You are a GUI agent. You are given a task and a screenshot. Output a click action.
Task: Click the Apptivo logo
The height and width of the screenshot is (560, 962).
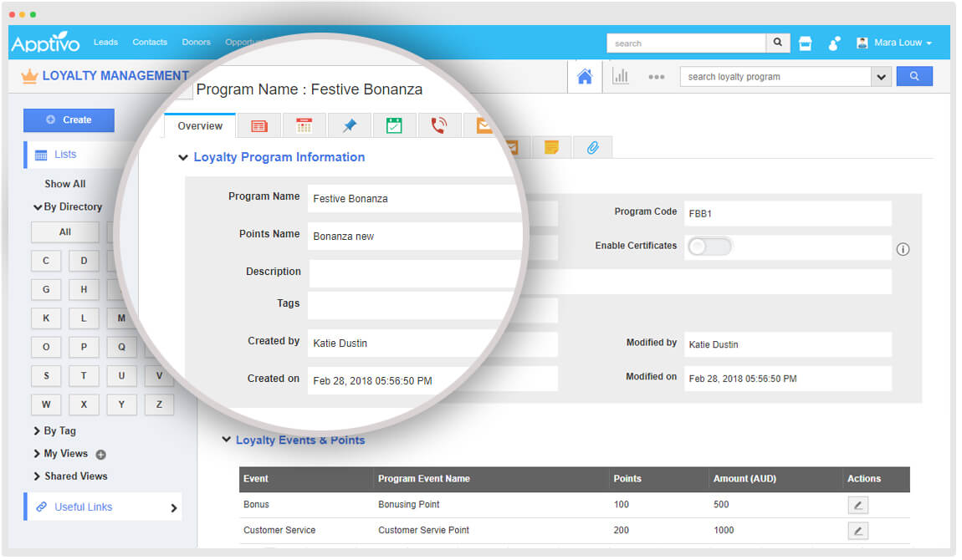45,43
